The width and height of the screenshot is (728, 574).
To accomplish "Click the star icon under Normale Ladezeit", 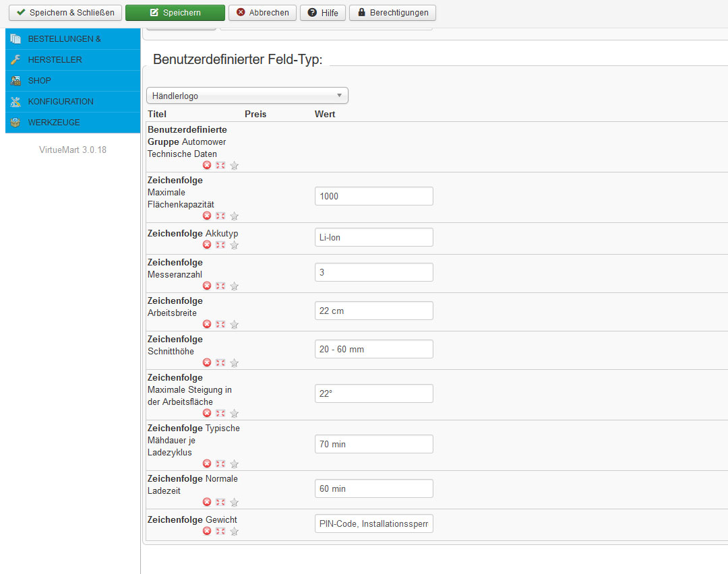I will click(x=234, y=503).
